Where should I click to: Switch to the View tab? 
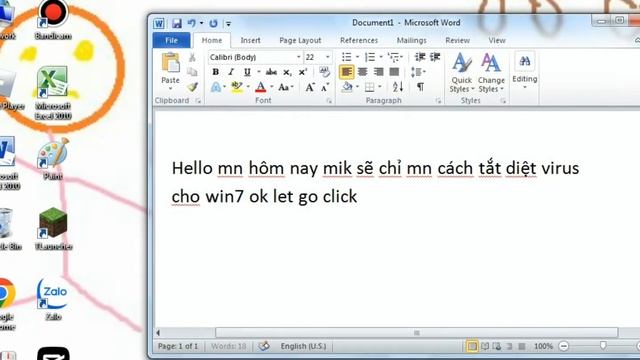497,40
